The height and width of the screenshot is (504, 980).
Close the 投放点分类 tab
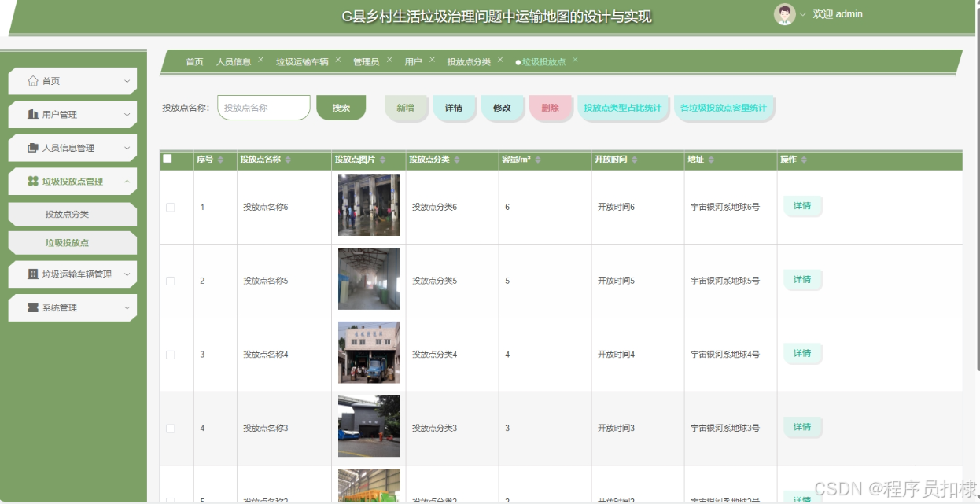pos(500,60)
